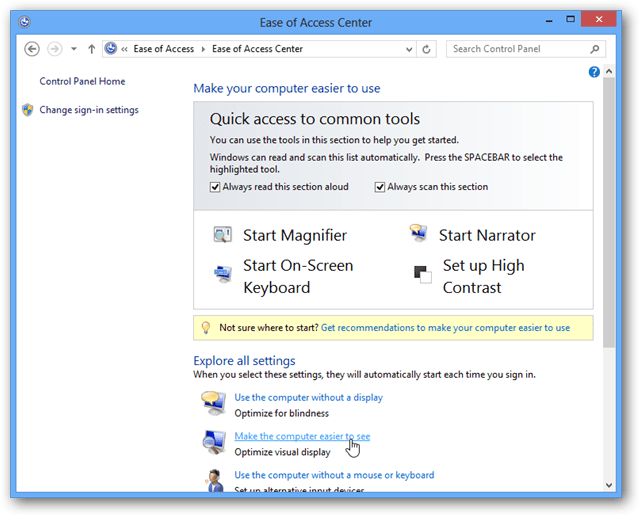Click the person icon for mouse-free use
Screen dimensions: 640x516
(x=215, y=480)
